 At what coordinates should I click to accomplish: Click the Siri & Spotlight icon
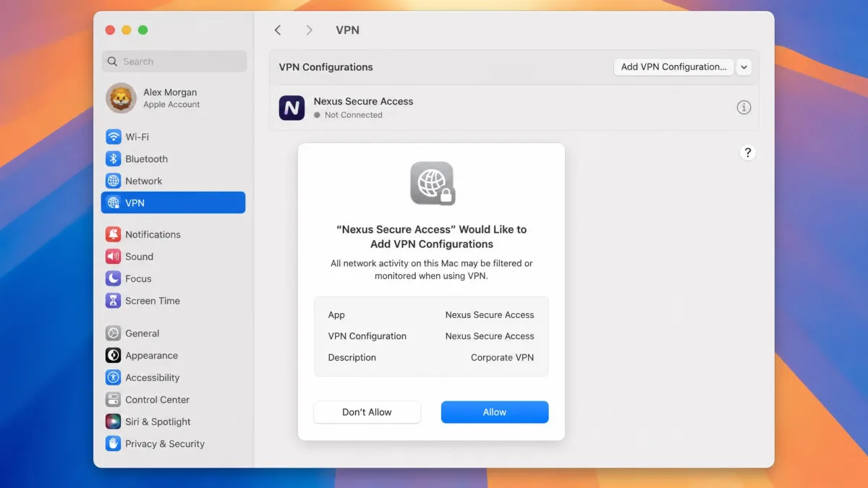[x=113, y=421]
